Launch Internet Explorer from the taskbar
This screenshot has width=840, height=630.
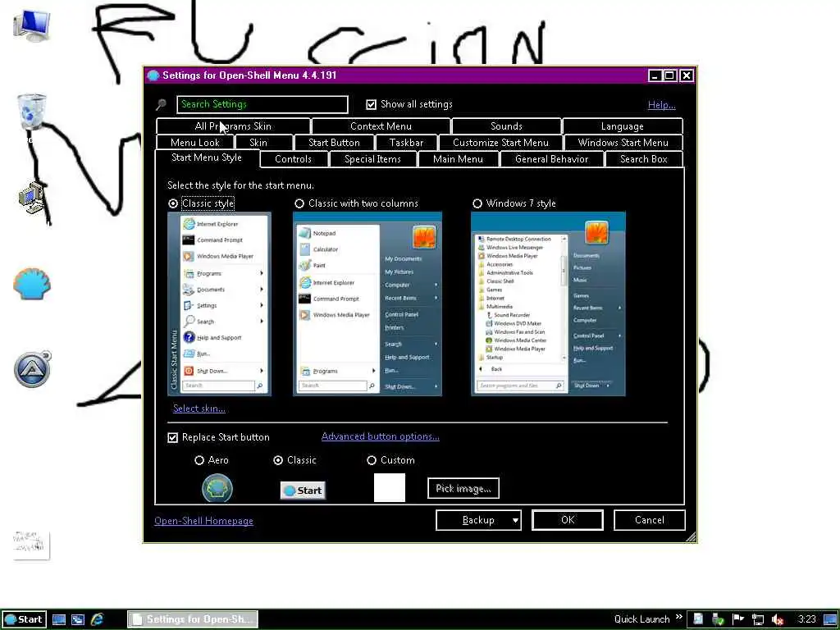(97, 619)
